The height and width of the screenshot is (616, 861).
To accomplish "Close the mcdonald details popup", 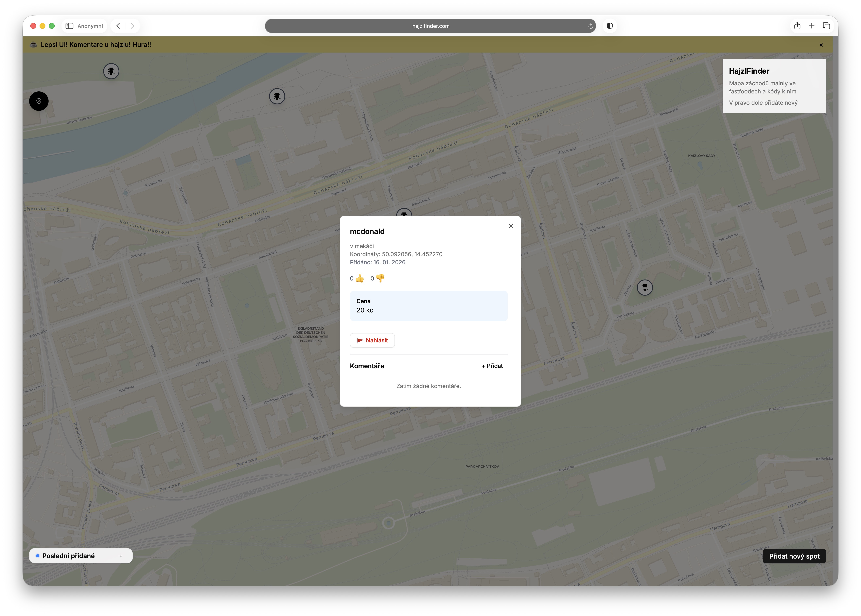I will click(x=511, y=226).
